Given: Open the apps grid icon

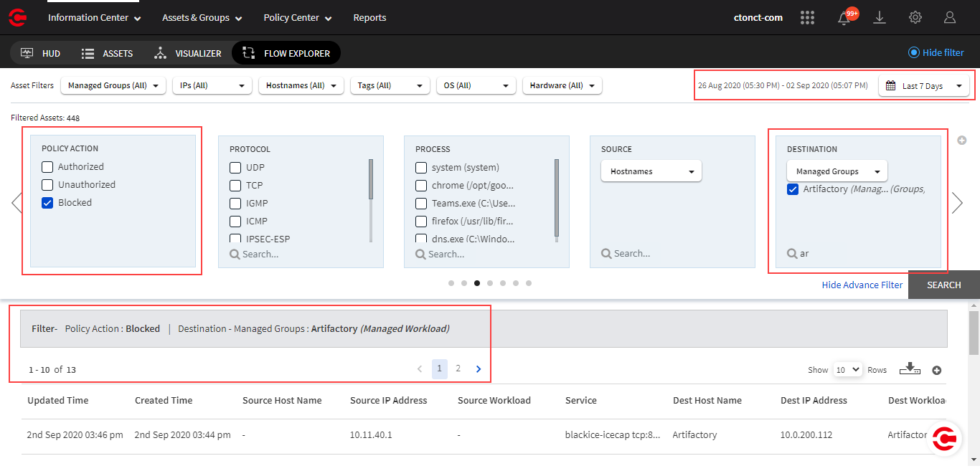Looking at the screenshot, I should 808,17.
